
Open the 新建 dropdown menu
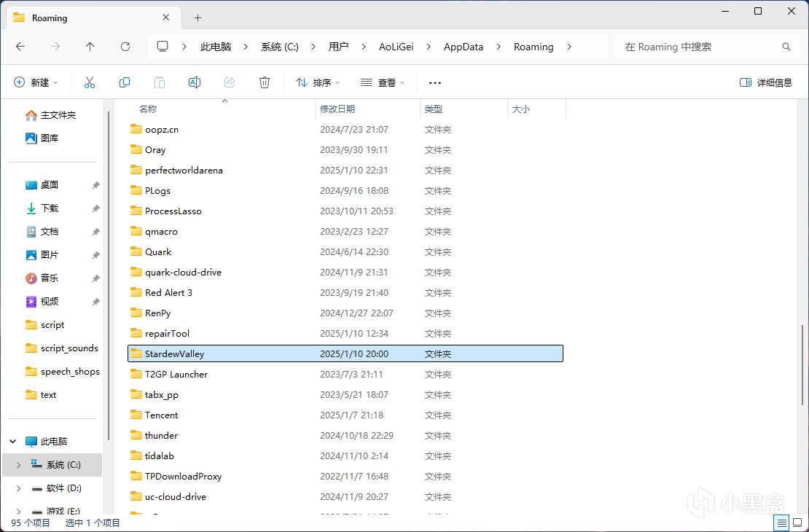[x=36, y=82]
